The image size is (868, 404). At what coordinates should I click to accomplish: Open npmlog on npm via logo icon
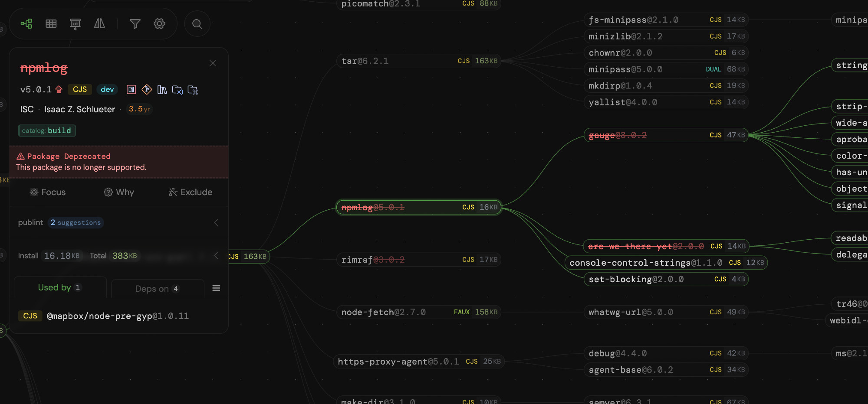pos(132,89)
